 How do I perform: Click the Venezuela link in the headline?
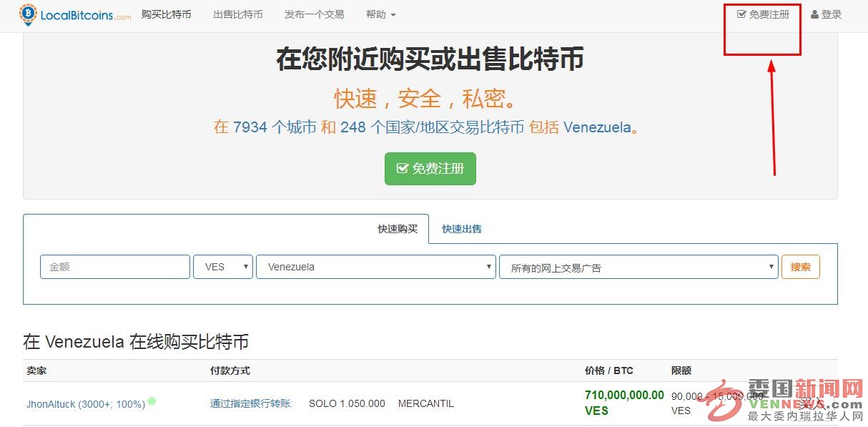tap(597, 127)
